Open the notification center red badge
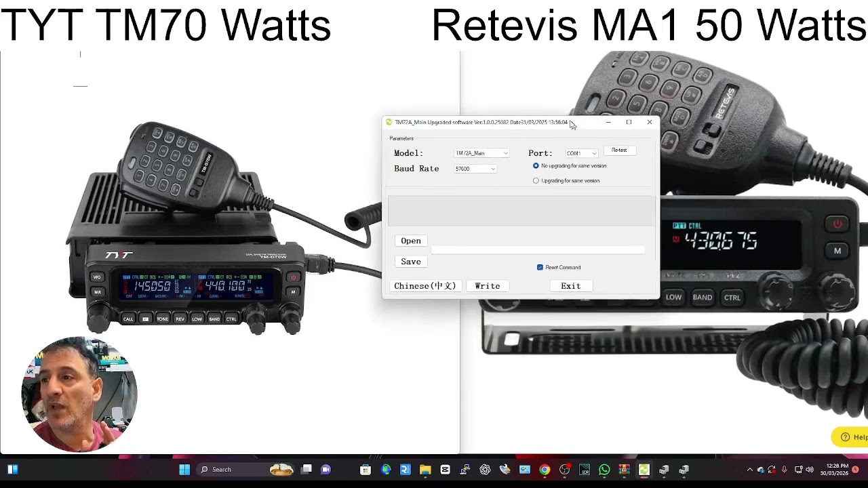The height and width of the screenshot is (488, 868). point(855,470)
